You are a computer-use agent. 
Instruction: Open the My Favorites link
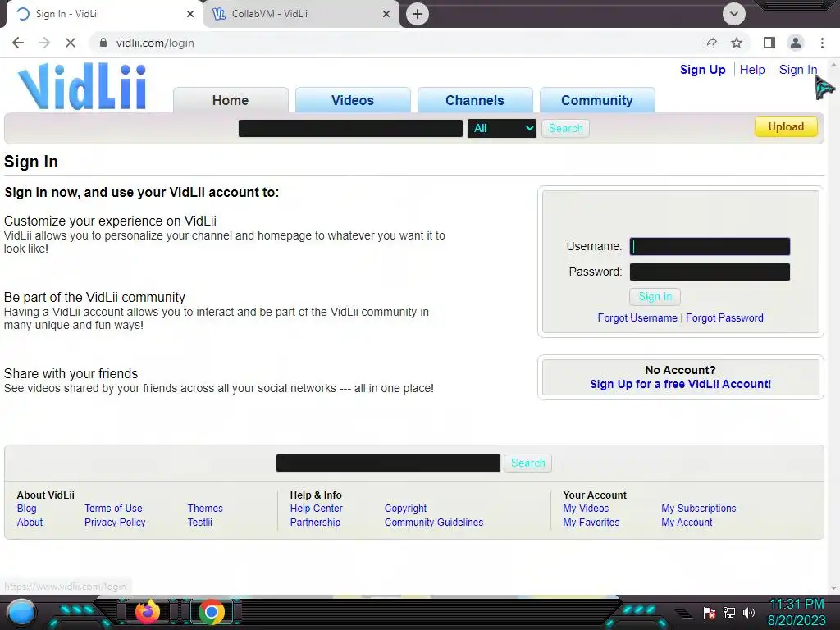(x=591, y=523)
